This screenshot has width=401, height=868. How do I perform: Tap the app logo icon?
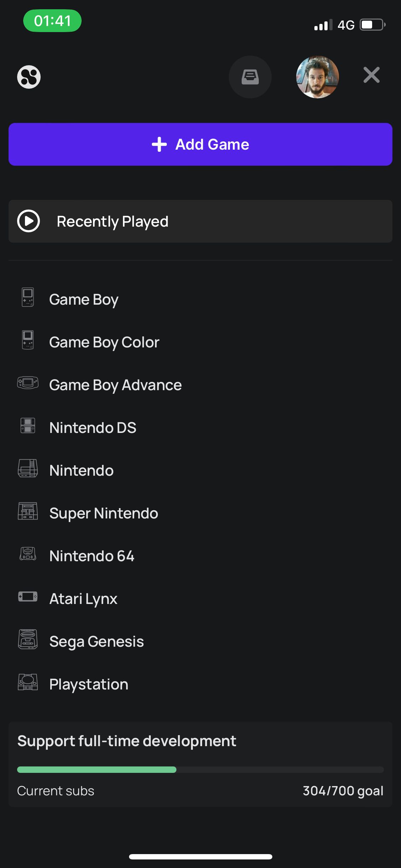coord(29,77)
